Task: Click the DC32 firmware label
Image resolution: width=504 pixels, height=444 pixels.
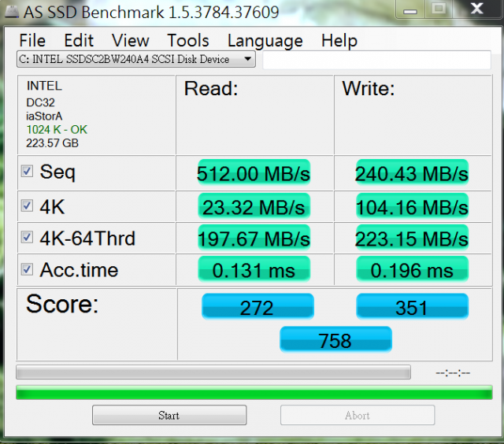Action: (x=40, y=102)
